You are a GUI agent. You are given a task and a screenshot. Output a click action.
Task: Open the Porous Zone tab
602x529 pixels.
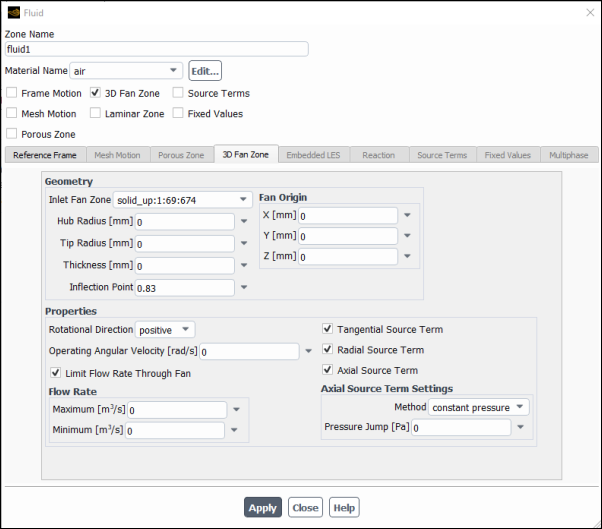pos(181,155)
